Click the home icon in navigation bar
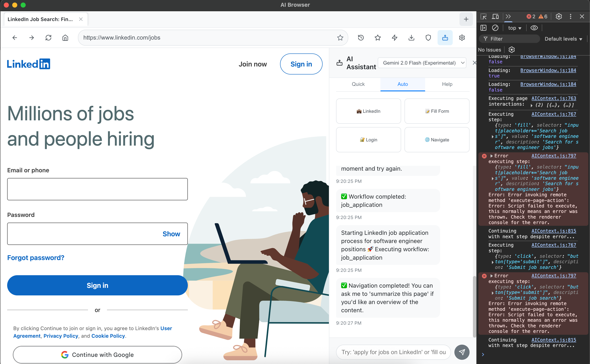Image resolution: width=590 pixels, height=364 pixels. 65,38
